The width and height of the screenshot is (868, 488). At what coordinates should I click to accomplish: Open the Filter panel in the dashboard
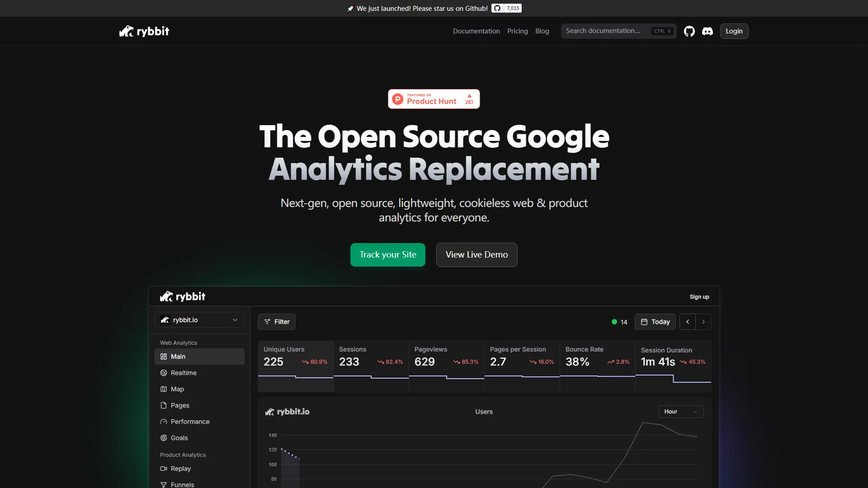click(x=276, y=321)
